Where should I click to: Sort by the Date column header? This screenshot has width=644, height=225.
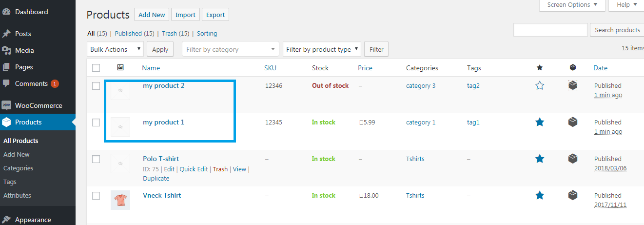(600, 68)
